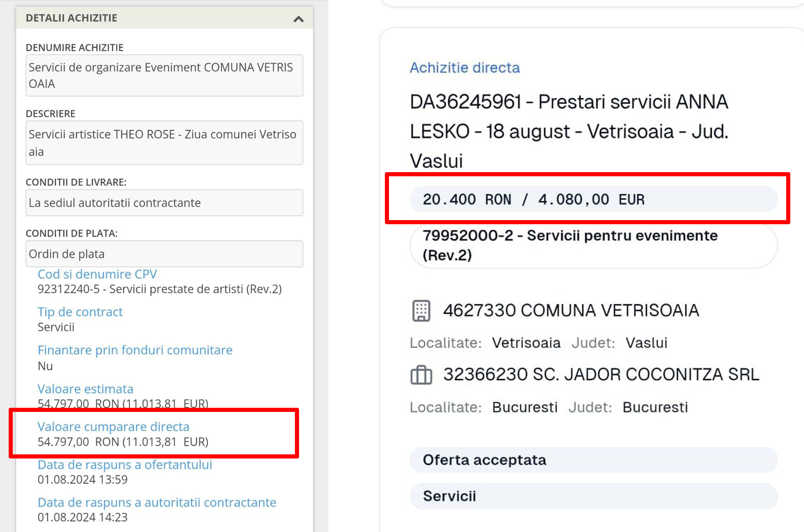804x532 pixels.
Task: Collapse the Detalii Achizitie panel chevron
Action: [x=299, y=19]
